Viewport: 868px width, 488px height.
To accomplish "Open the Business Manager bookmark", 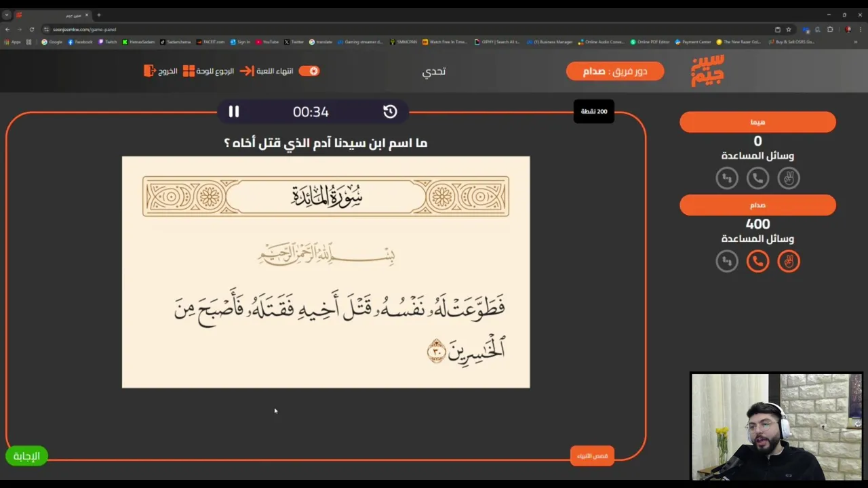I will [x=550, y=42].
